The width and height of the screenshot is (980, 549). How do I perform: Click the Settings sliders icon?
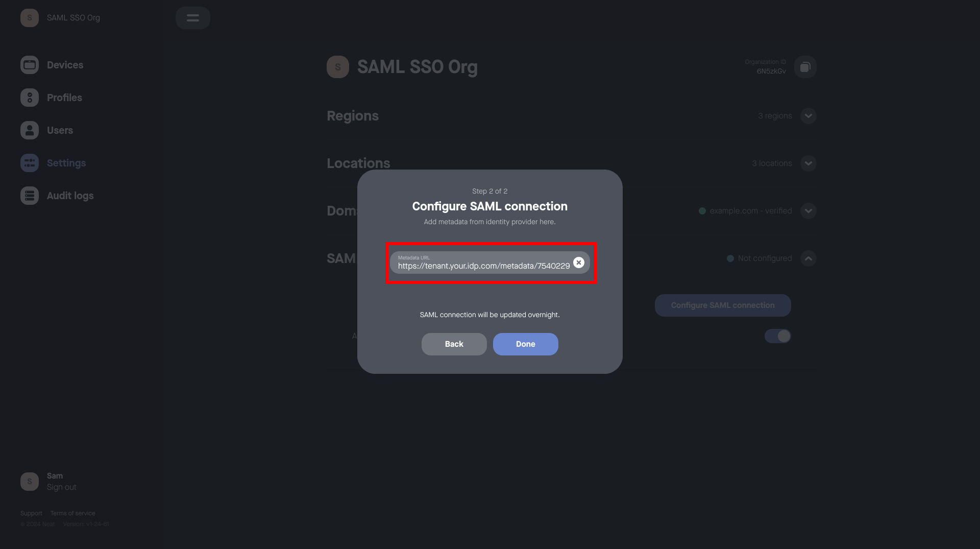30,163
